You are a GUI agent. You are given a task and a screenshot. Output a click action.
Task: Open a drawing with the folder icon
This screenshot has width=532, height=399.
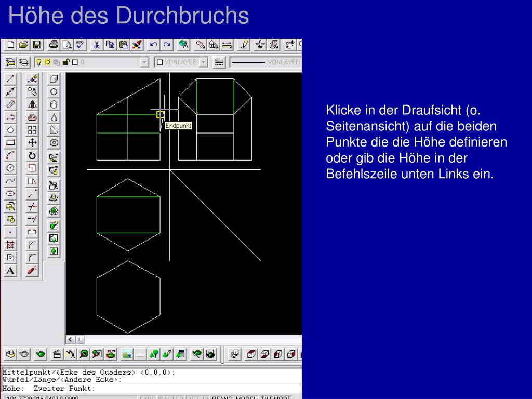click(24, 45)
